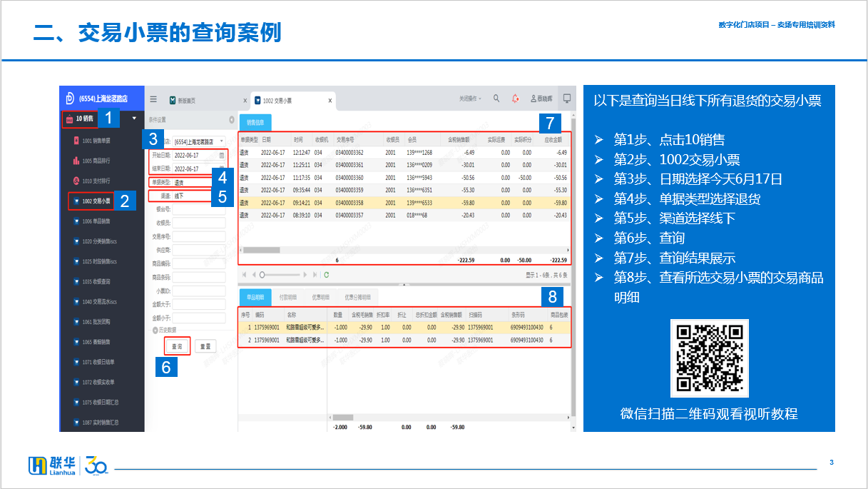Click the 含税销售额 column header
The width and height of the screenshot is (868, 489).
click(460, 141)
